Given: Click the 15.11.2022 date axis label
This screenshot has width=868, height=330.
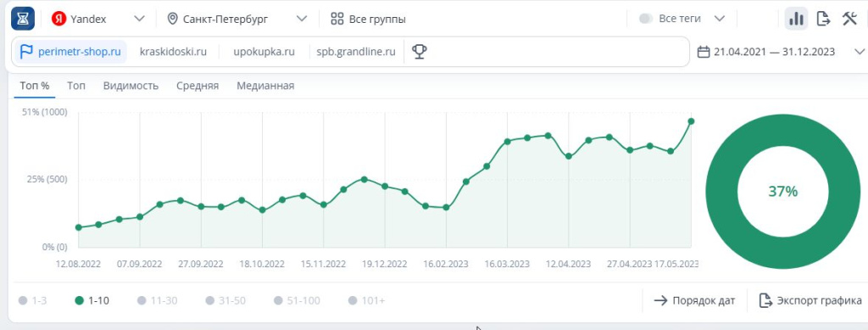Looking at the screenshot, I should pos(323,264).
